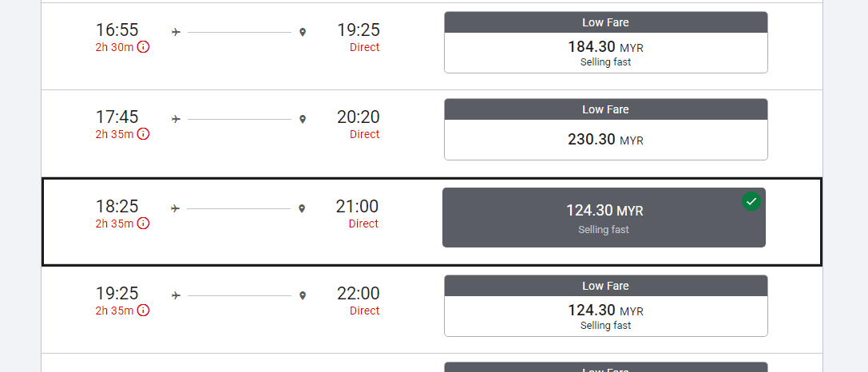Toggle the green checkmark on selected fare
This screenshot has width=868, height=372.
click(751, 201)
